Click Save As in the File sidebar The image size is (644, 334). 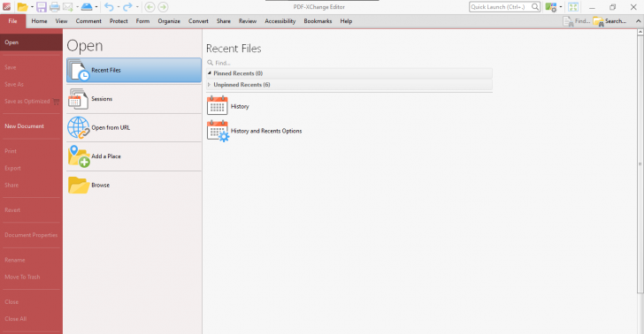tap(31, 84)
